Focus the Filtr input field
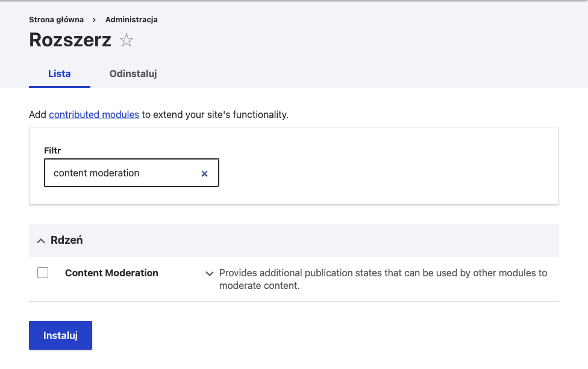Image resolution: width=588 pixels, height=369 pixels. pos(131,173)
